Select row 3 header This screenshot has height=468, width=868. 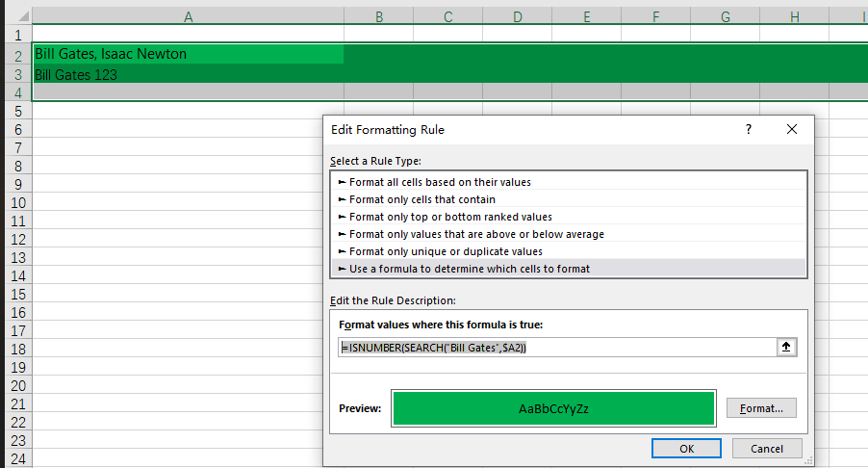click(x=18, y=75)
